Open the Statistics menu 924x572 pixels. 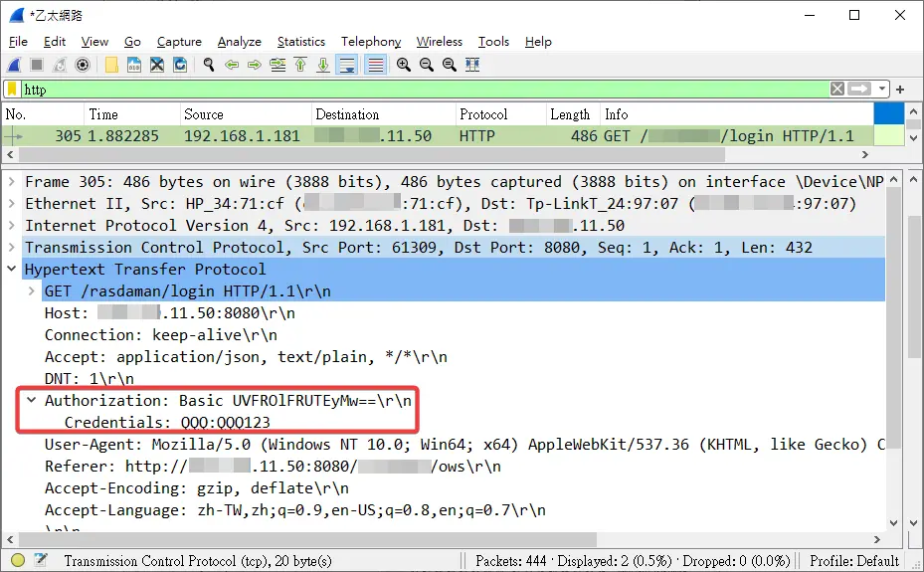tap(301, 41)
